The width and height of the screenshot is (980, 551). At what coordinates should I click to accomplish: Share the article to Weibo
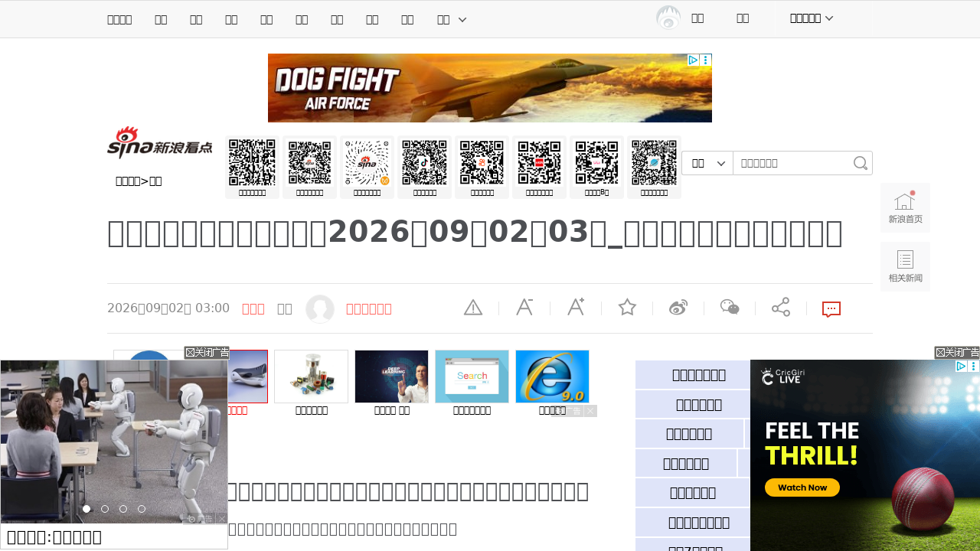678,308
